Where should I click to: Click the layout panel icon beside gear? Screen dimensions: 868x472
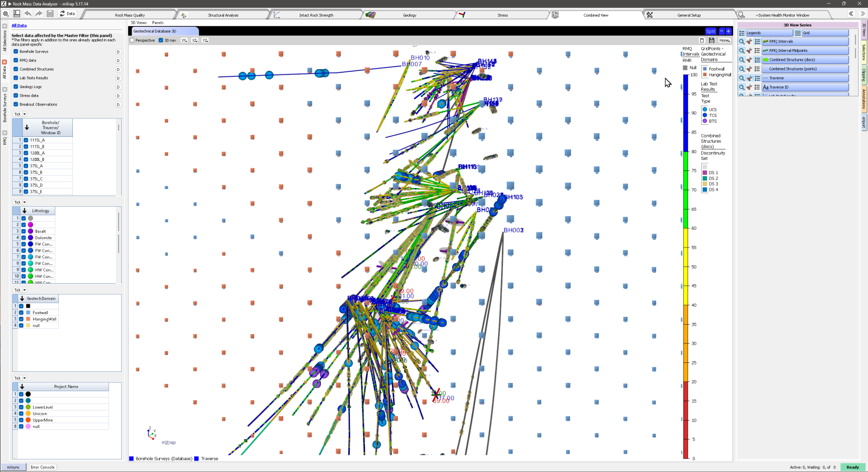pyautogui.click(x=17, y=14)
